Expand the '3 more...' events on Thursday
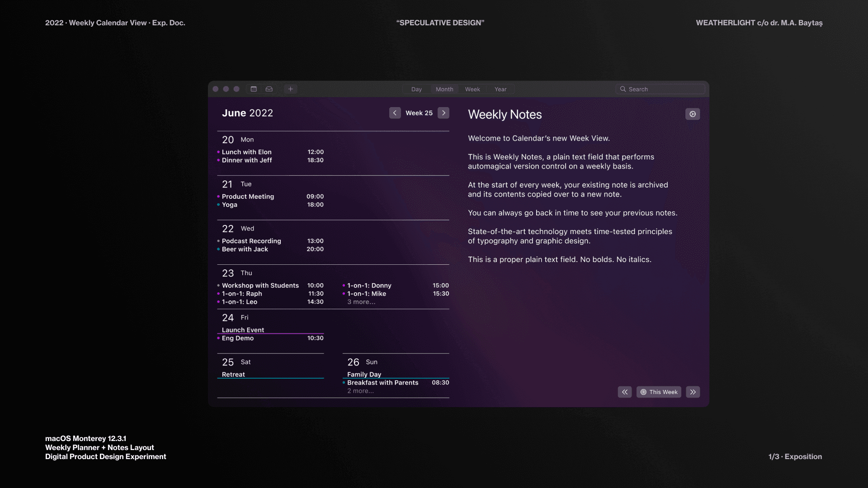 coord(361,301)
